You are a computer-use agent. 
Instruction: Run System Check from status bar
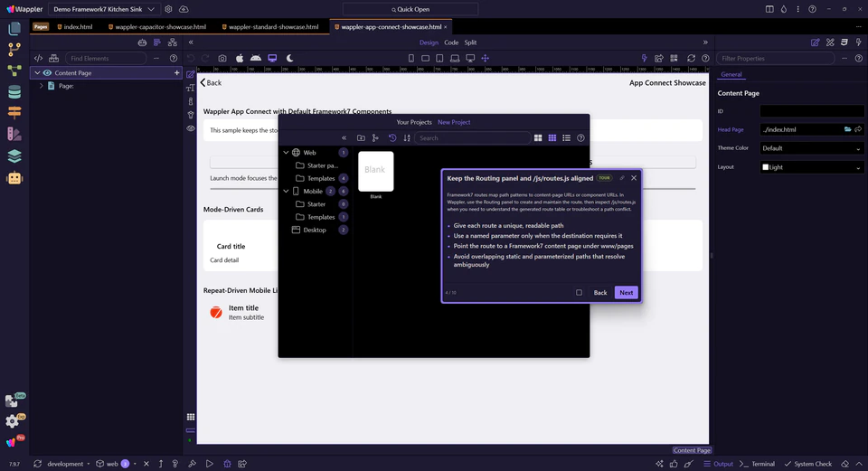pos(807,464)
